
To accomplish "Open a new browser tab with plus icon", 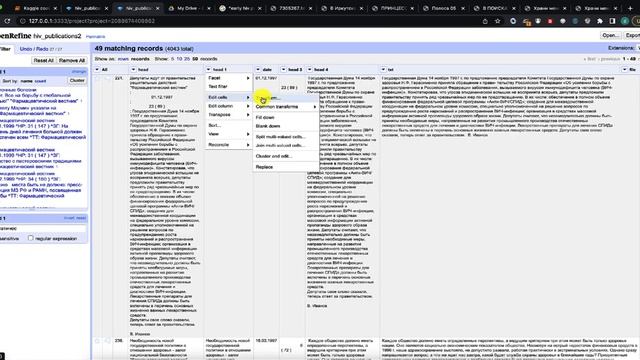I will tap(630, 8).
